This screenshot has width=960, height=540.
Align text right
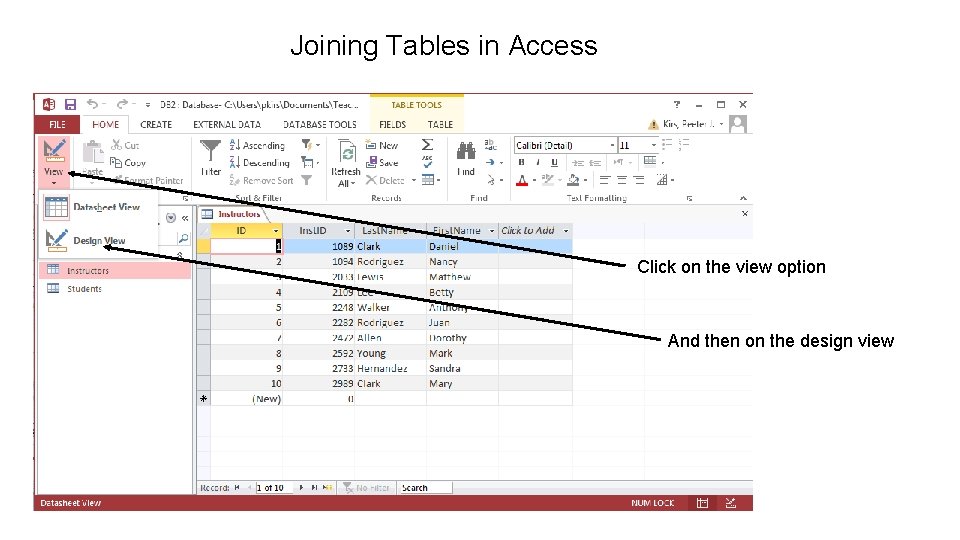pos(639,180)
